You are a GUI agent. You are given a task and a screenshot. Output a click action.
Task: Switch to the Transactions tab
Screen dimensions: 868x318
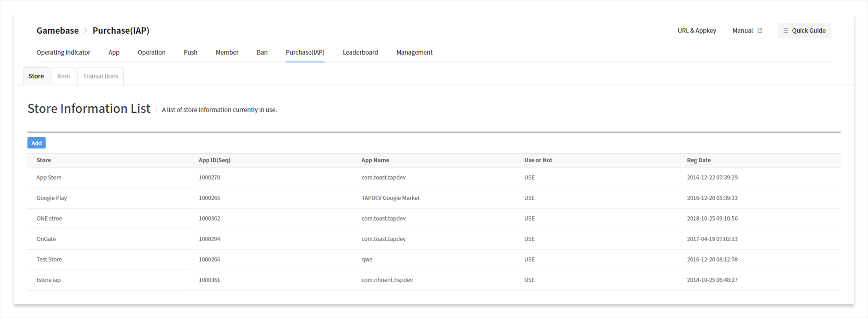click(101, 76)
